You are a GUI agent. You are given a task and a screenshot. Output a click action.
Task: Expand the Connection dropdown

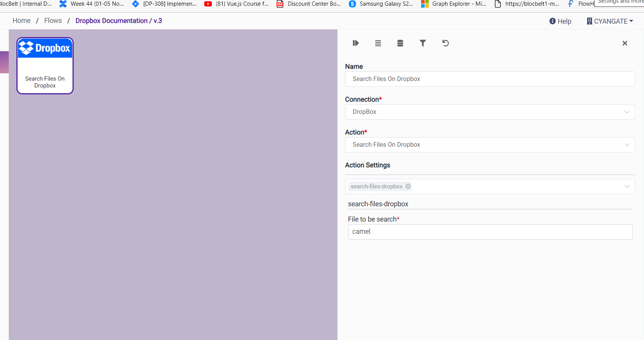pos(489,112)
